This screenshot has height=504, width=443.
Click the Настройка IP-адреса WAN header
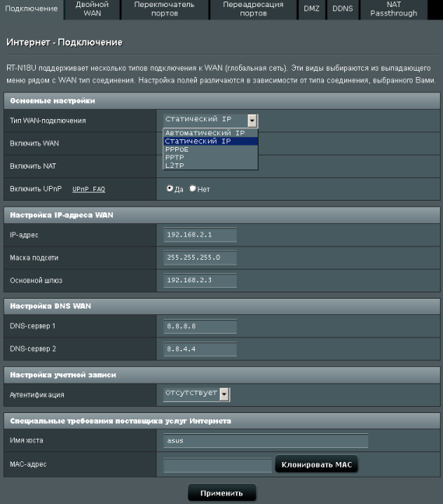click(x=222, y=215)
